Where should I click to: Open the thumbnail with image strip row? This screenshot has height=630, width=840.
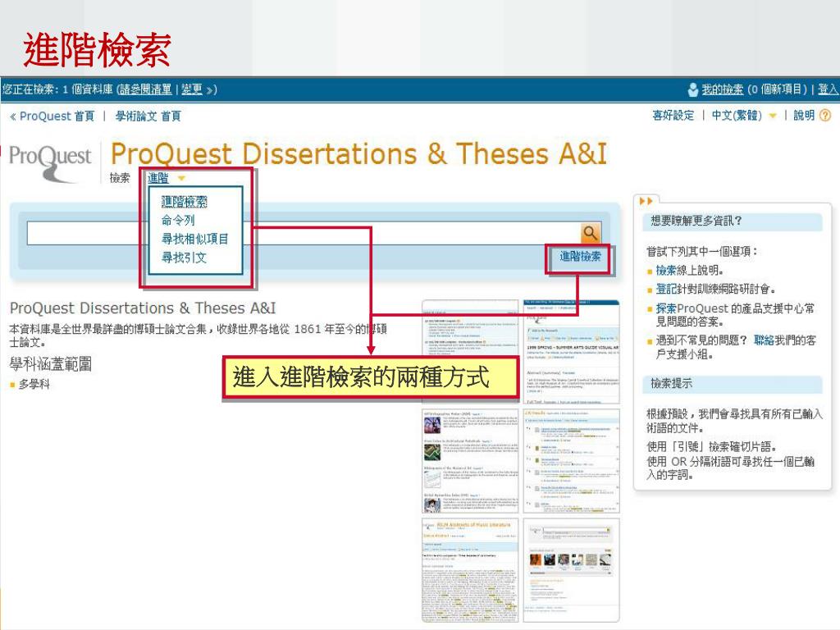[x=571, y=570]
